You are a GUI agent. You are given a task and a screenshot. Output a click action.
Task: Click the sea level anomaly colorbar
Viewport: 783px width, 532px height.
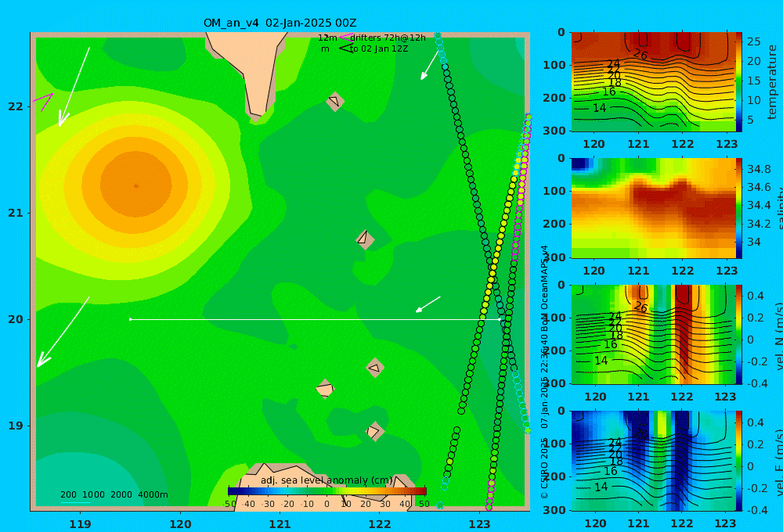pos(327,491)
